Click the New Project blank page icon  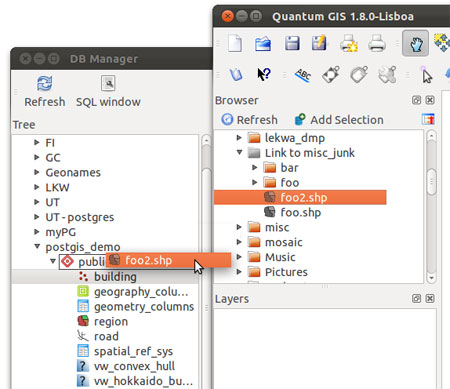coord(235,44)
